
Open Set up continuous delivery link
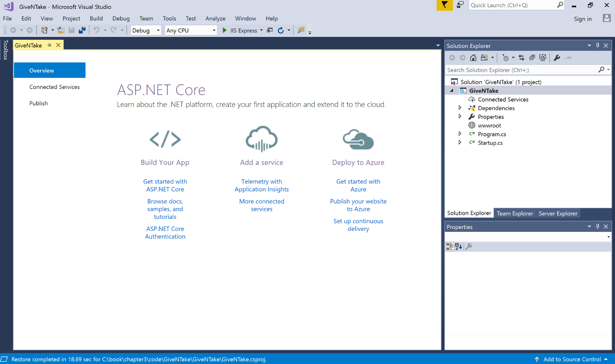[358, 225]
